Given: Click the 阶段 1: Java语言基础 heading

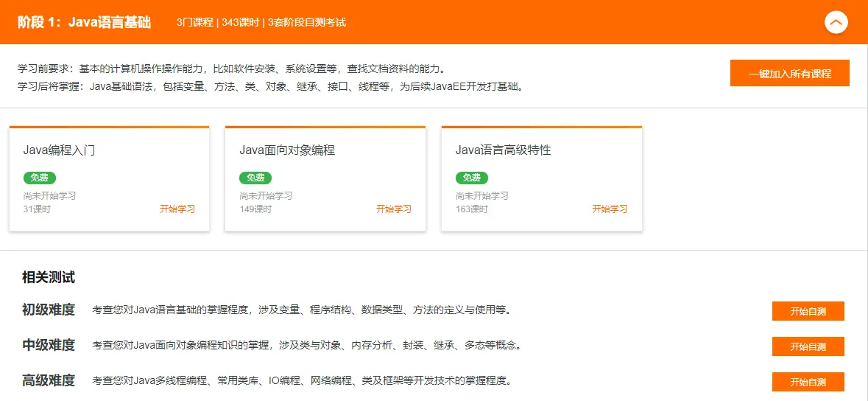Looking at the screenshot, I should pyautogui.click(x=84, y=23).
